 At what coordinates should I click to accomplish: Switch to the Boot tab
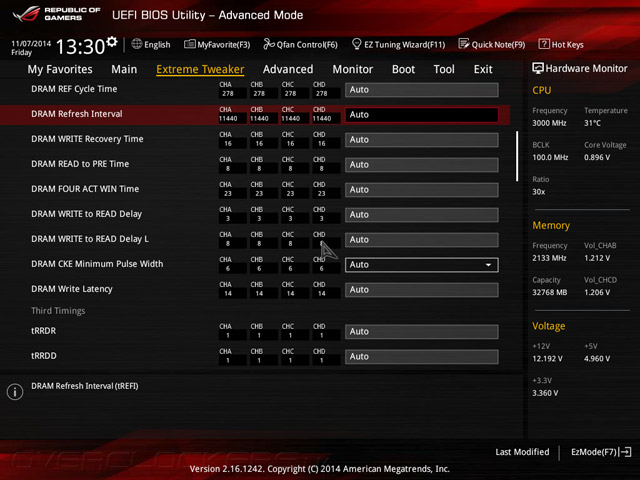(x=403, y=69)
